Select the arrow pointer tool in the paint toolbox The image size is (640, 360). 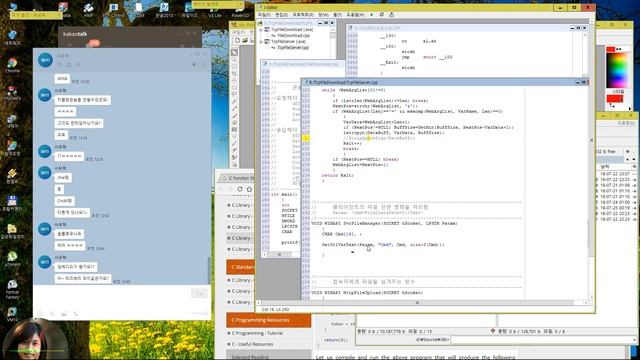[x=234, y=53]
